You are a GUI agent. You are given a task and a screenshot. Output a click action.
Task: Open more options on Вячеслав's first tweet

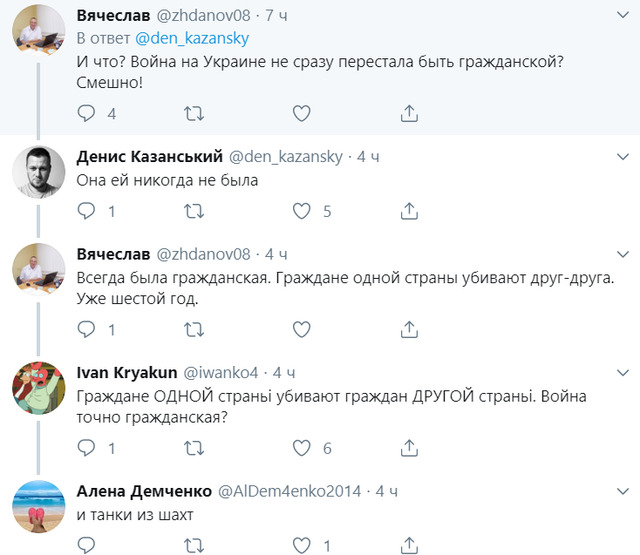[622, 17]
